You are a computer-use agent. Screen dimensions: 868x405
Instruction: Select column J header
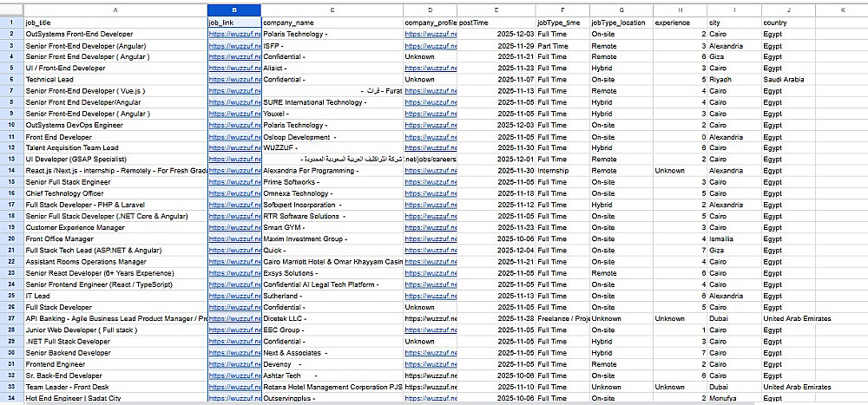(788, 10)
